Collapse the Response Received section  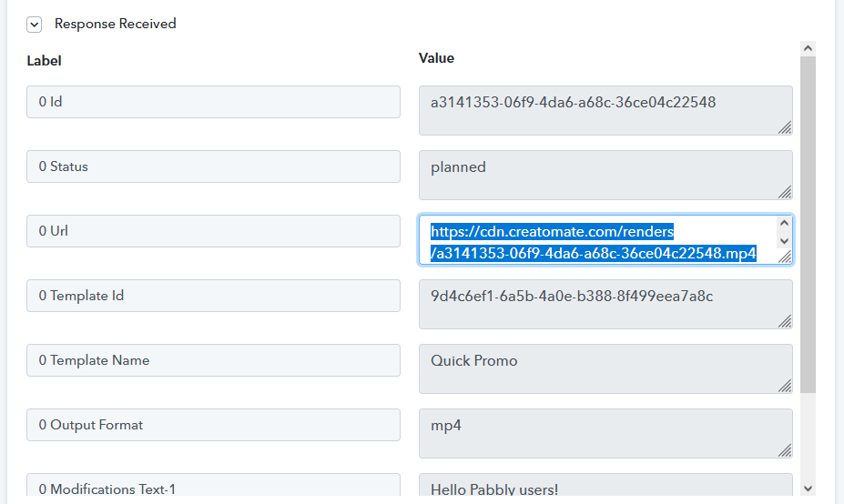35,25
